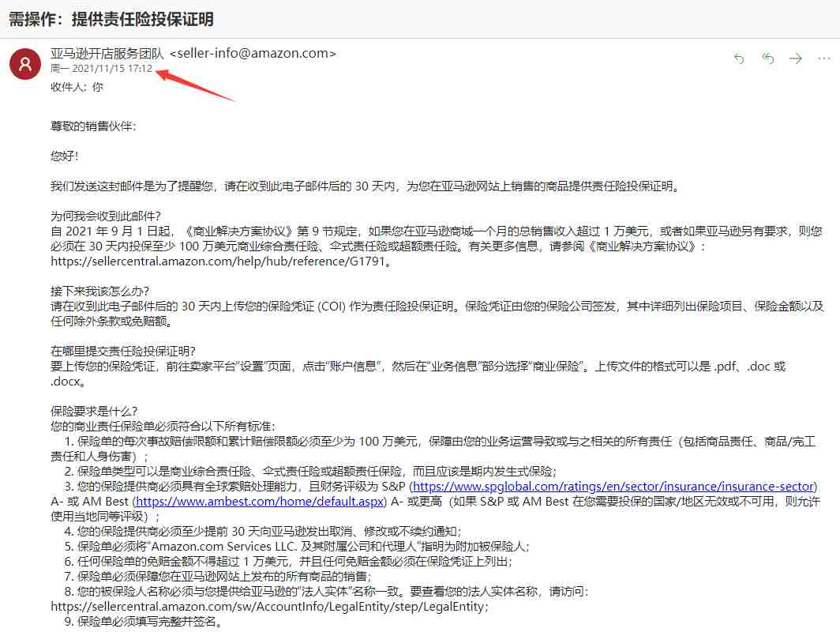
Task: Click requirement 9 保险单必须填写完整并签名
Action: [143, 622]
